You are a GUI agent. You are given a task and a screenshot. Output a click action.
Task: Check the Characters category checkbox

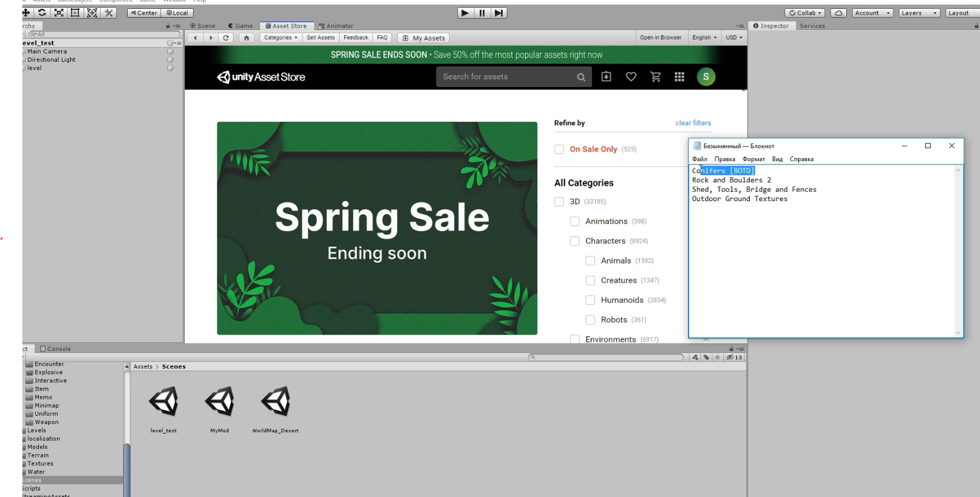coord(575,241)
